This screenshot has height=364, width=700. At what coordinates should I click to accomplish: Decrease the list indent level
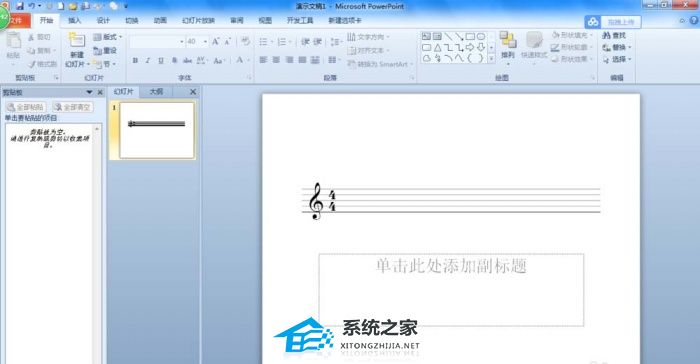[x=305, y=42]
